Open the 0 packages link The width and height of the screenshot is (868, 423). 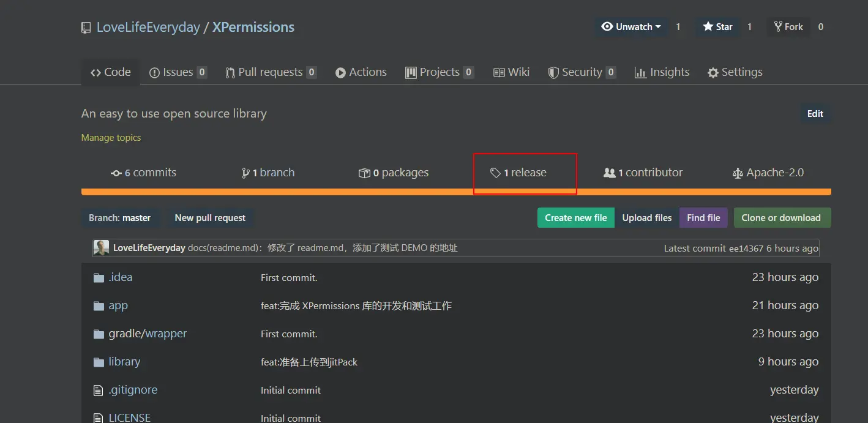point(394,173)
